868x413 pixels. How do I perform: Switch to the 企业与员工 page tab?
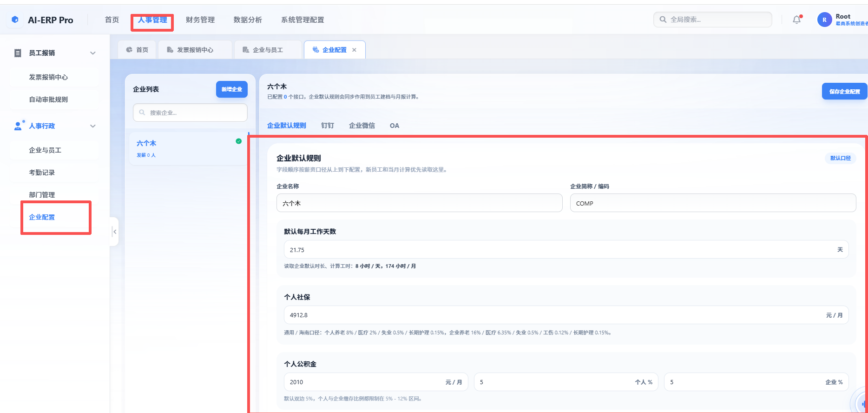[x=268, y=50]
